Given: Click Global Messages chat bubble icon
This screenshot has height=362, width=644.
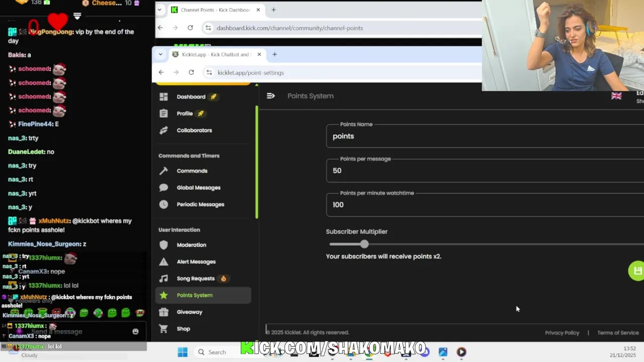Looking at the screenshot, I should click(x=164, y=188).
